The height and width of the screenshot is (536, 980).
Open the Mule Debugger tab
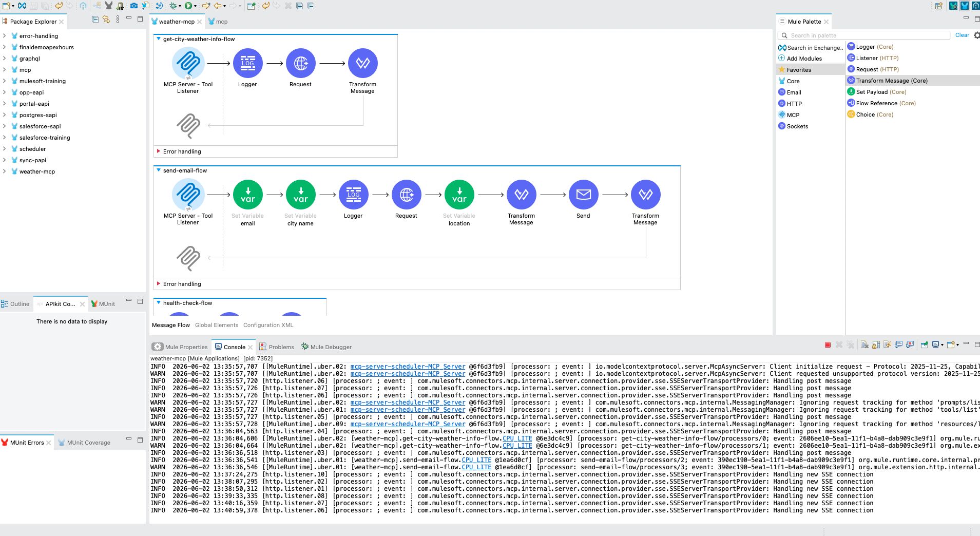pyautogui.click(x=326, y=347)
